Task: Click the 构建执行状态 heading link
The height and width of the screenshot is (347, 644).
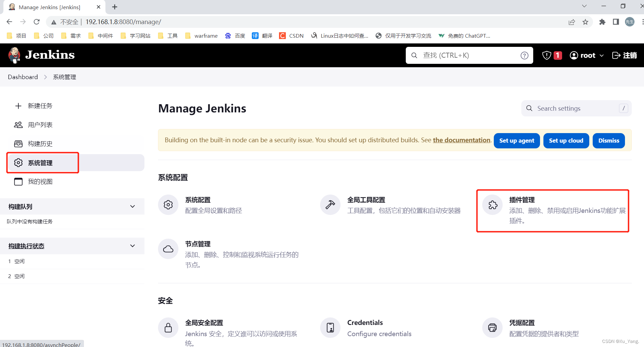Action: click(x=27, y=246)
